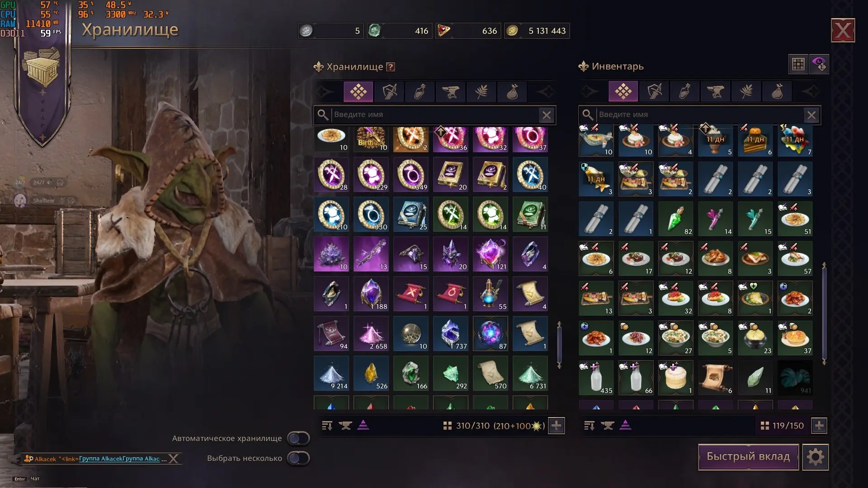Clear the storage search field
The width and height of the screenshot is (868, 488).
point(547,115)
